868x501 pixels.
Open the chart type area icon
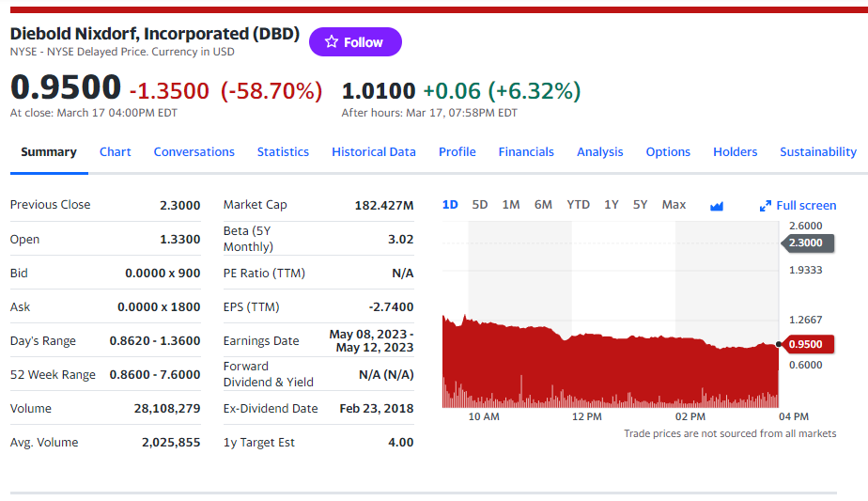point(717,206)
